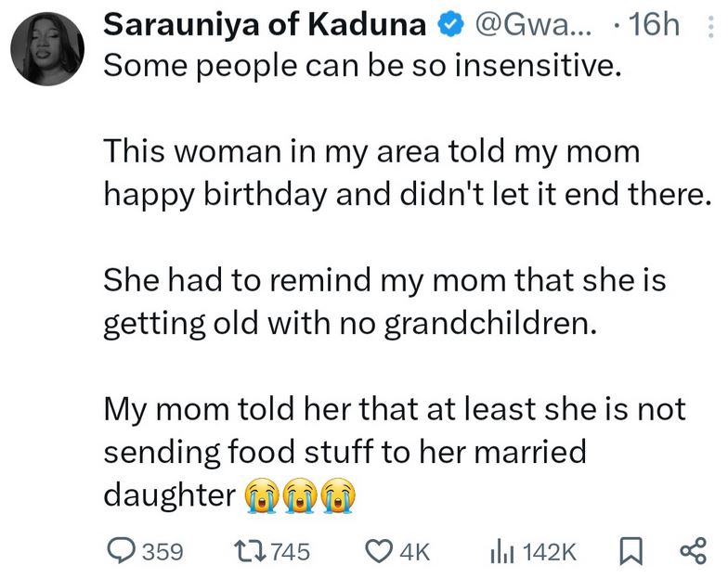View tweet analytics bar chart icon
This screenshot has width=728, height=578.
(501, 552)
